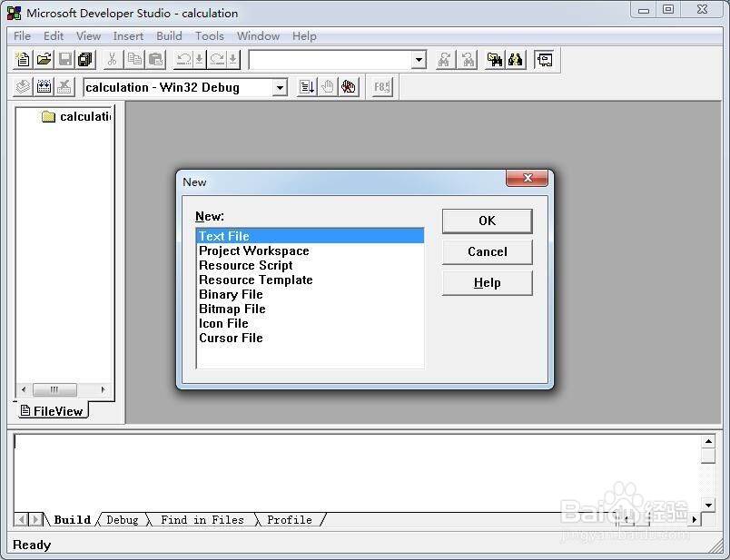Select Cursor File in the New list
The height and width of the screenshot is (560, 730).
point(310,338)
